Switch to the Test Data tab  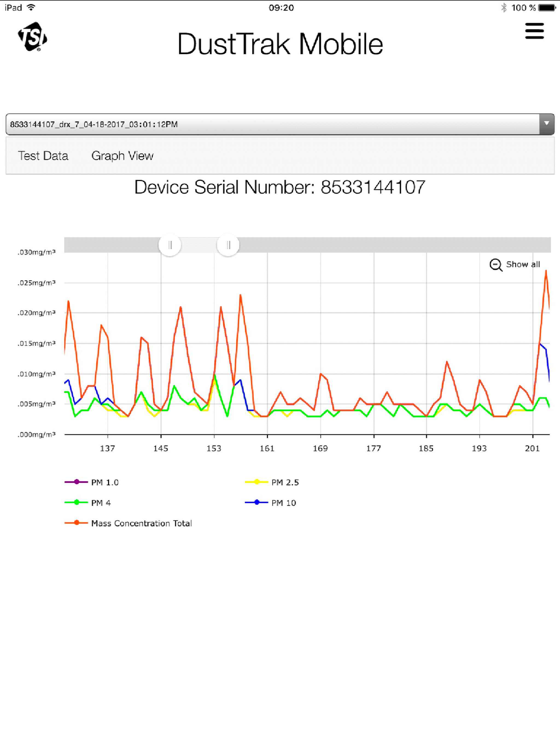[x=43, y=156]
